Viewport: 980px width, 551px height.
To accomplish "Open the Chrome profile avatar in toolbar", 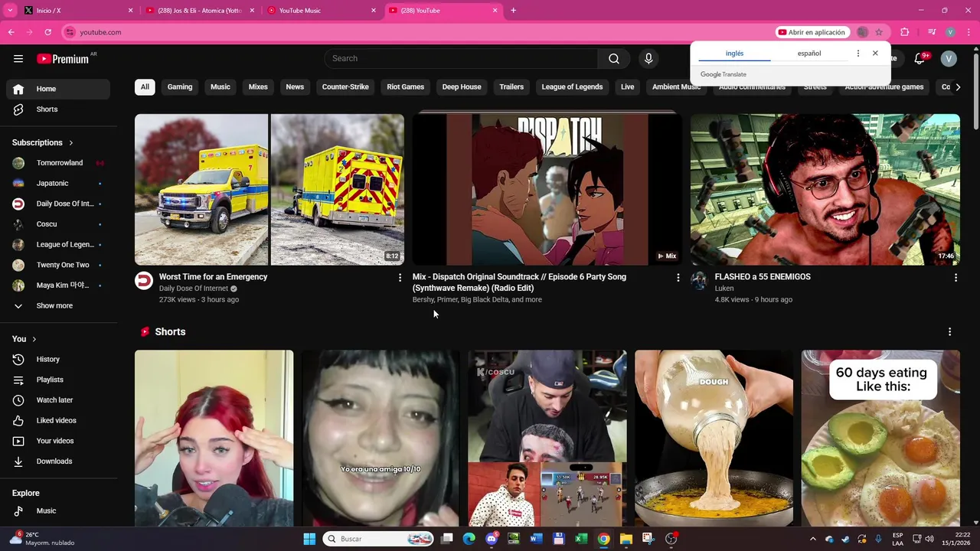I will coord(950,32).
